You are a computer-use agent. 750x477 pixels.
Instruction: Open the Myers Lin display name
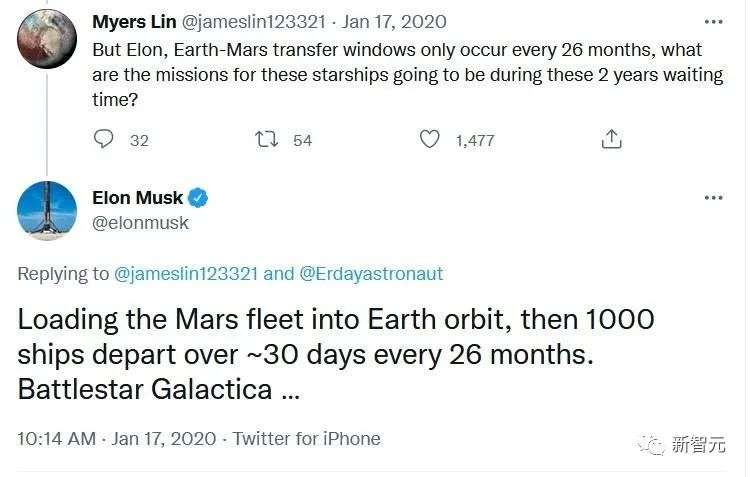[136, 22]
